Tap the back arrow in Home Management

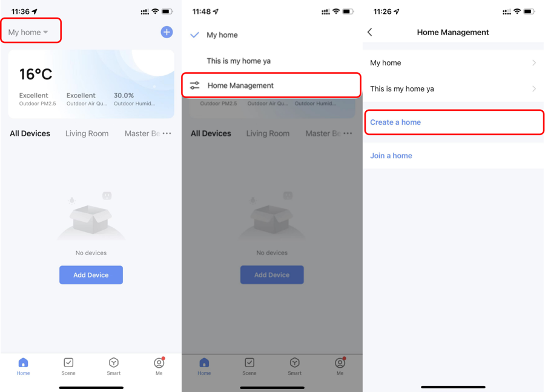pyautogui.click(x=370, y=32)
